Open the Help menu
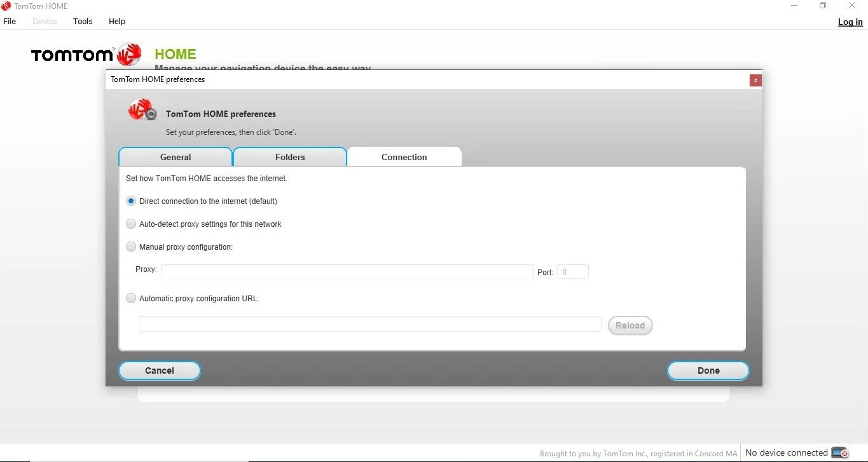Viewport: 868px width, 462px height. tap(117, 21)
